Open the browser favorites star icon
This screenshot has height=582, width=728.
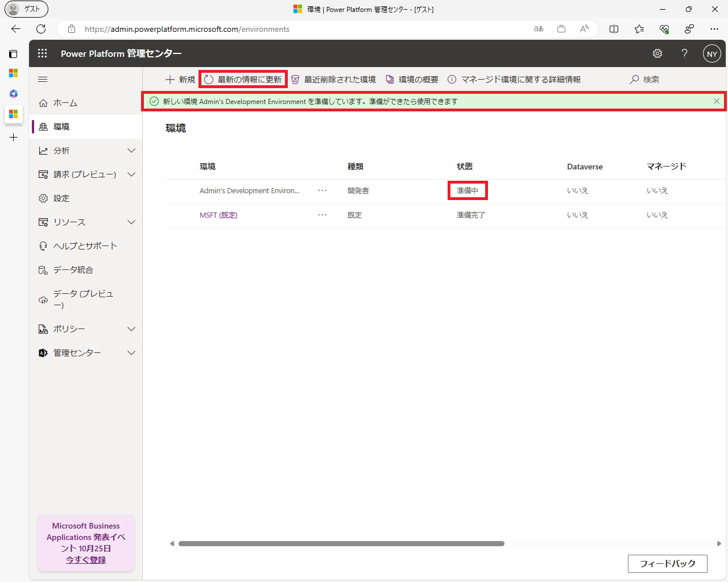coord(639,29)
